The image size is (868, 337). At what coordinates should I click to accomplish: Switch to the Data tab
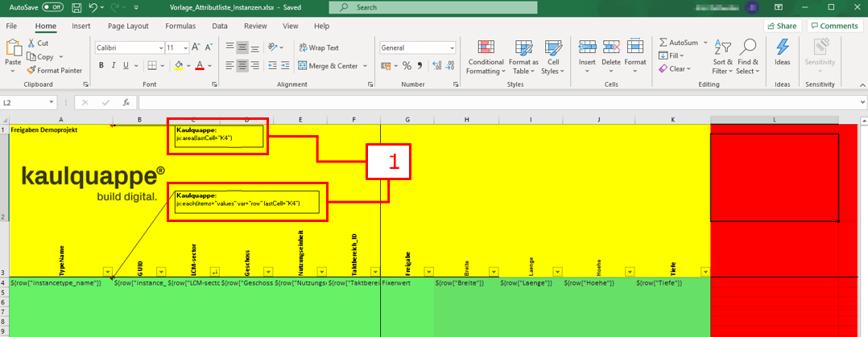[x=220, y=26]
